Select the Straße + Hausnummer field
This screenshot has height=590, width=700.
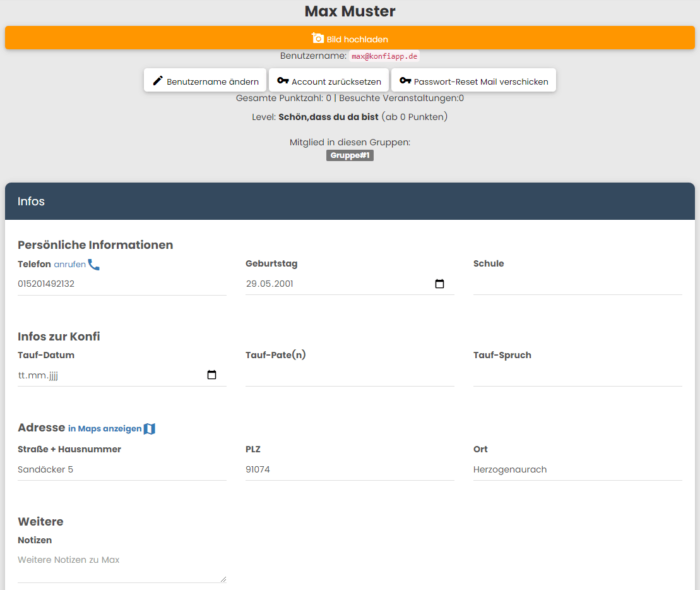[122, 470]
